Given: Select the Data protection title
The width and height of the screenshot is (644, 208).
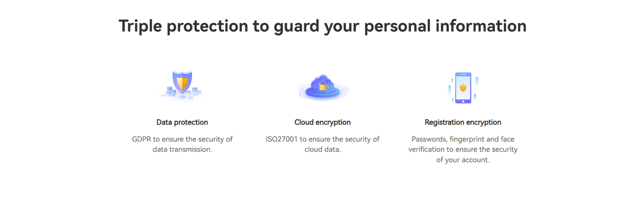Looking at the screenshot, I should point(182,122).
